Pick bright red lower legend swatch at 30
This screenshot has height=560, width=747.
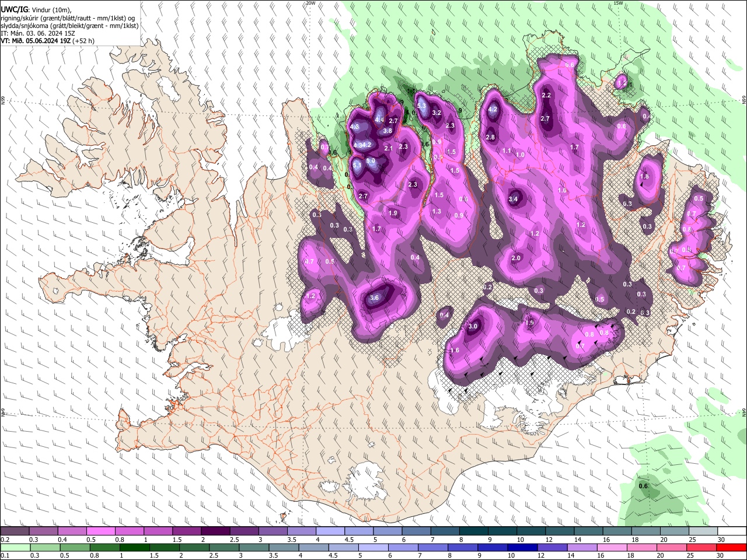click(x=732, y=547)
